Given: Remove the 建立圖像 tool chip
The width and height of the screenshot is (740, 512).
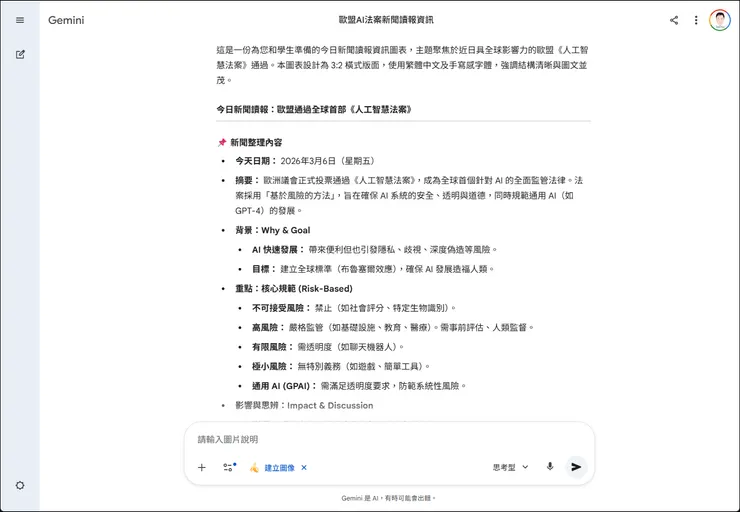Looking at the screenshot, I should click(x=304, y=468).
